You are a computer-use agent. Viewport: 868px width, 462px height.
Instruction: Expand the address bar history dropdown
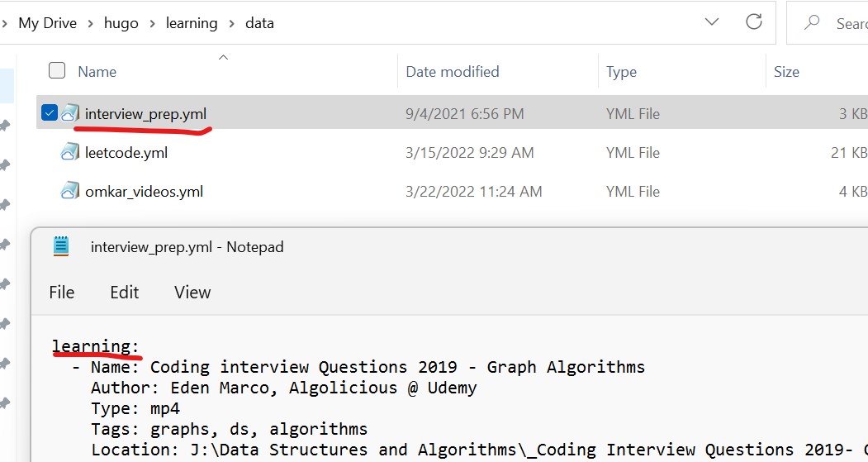[712, 23]
